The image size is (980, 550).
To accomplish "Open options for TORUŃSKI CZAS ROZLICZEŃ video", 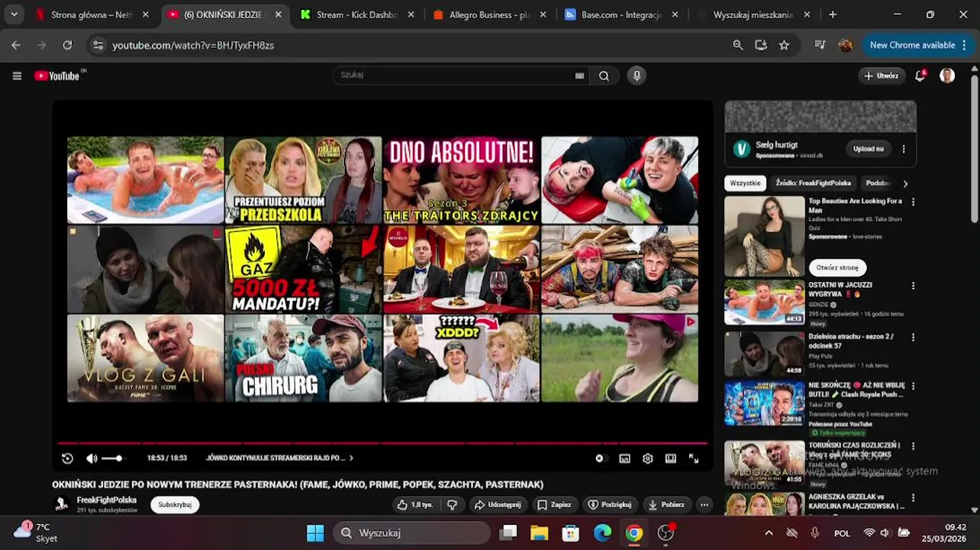I will tap(913, 446).
